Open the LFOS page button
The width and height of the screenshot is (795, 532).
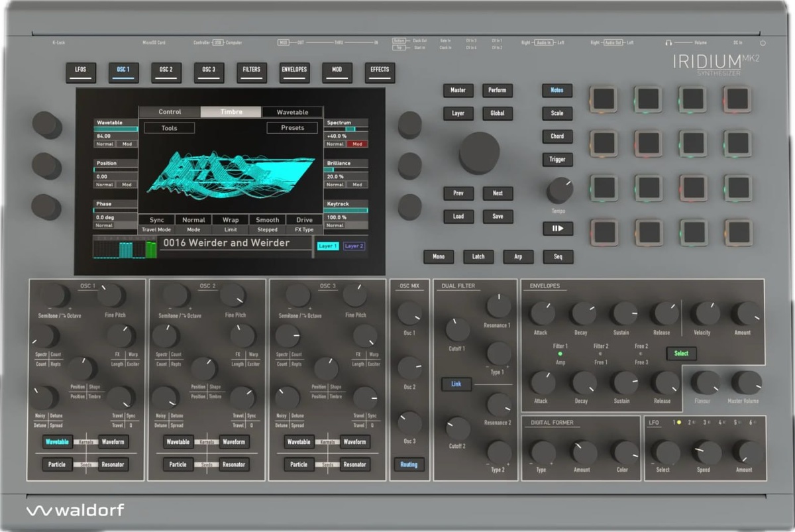pos(81,72)
